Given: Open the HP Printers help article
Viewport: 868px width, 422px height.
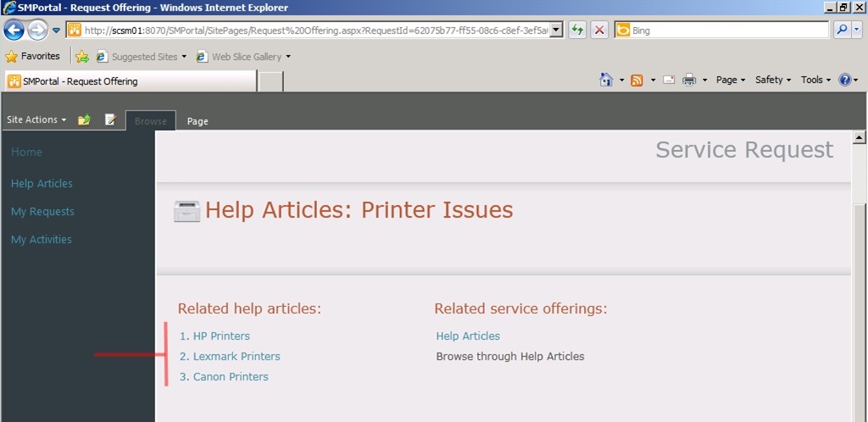Looking at the screenshot, I should [221, 336].
